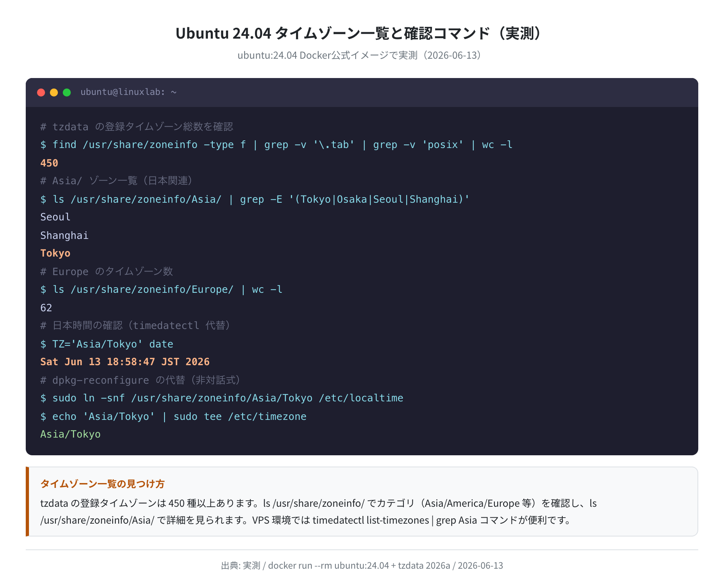Click the yellow minimize dot in terminal header

(54, 93)
